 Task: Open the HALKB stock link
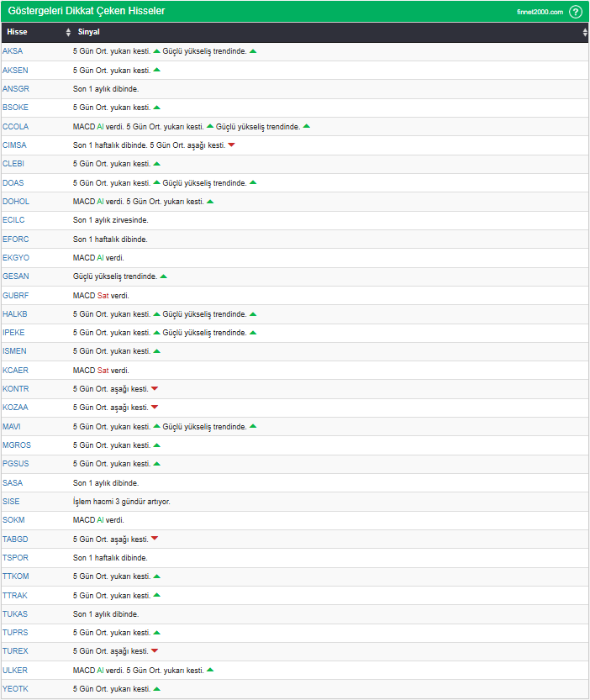(x=14, y=314)
